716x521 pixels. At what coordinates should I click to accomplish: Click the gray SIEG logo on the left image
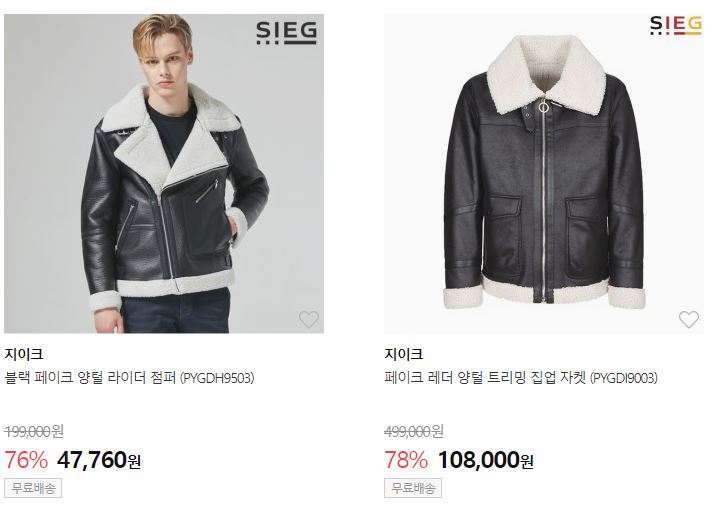286,32
